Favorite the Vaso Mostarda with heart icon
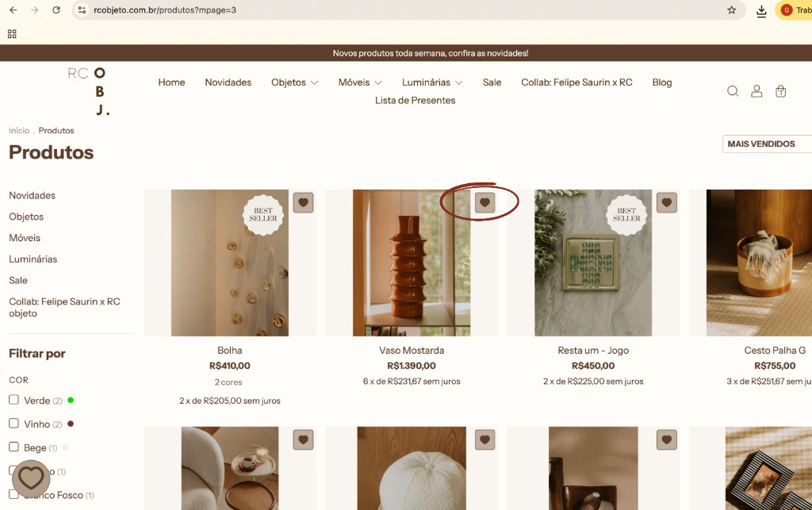 (x=485, y=202)
